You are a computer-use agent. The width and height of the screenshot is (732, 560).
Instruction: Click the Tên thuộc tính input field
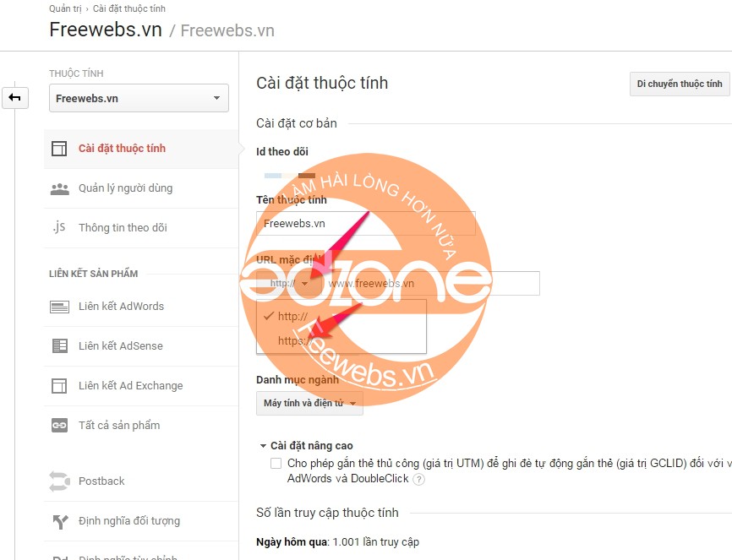pyautogui.click(x=366, y=224)
